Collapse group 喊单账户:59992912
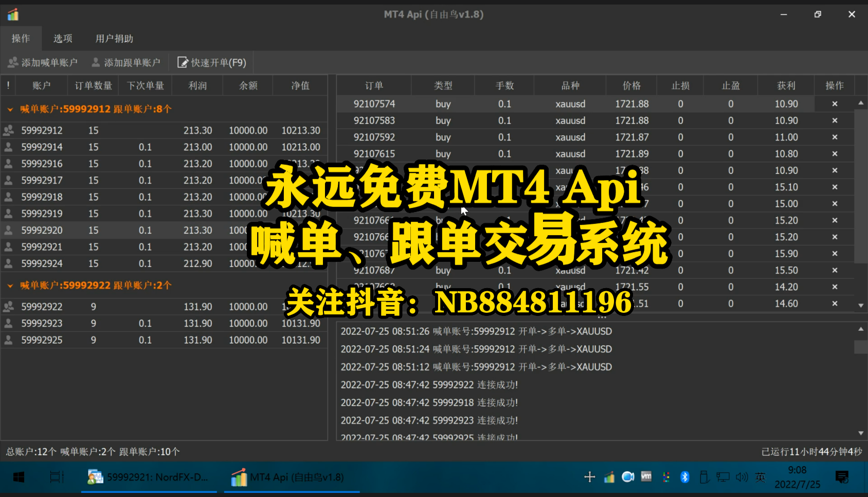Screen dimensions: 868x497 click(10, 109)
